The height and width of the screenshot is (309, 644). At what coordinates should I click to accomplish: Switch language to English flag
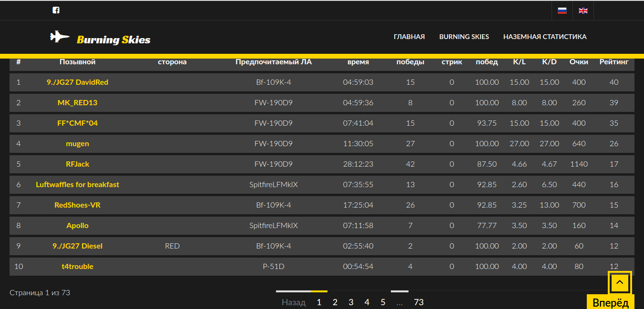pyautogui.click(x=583, y=10)
